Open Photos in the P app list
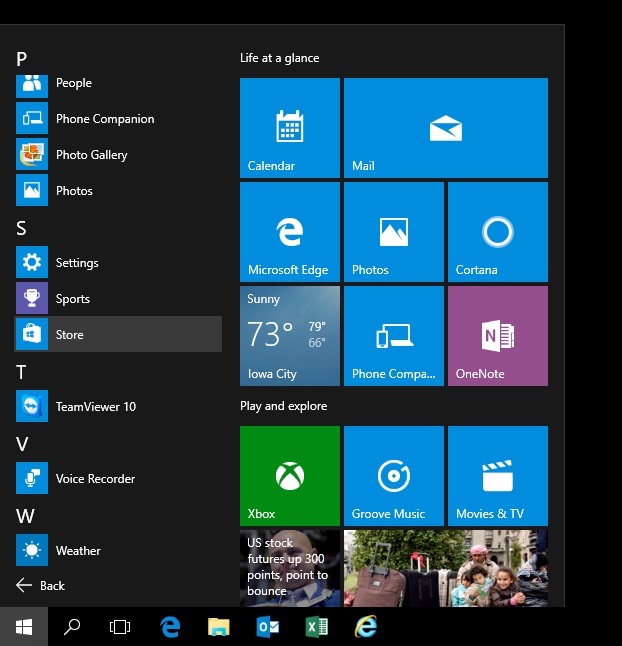The width and height of the screenshot is (622, 646). [x=118, y=190]
